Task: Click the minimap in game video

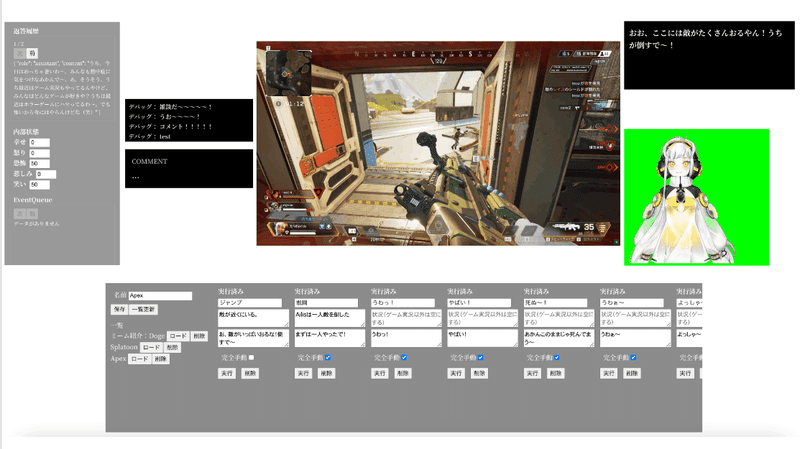Action: click(288, 73)
